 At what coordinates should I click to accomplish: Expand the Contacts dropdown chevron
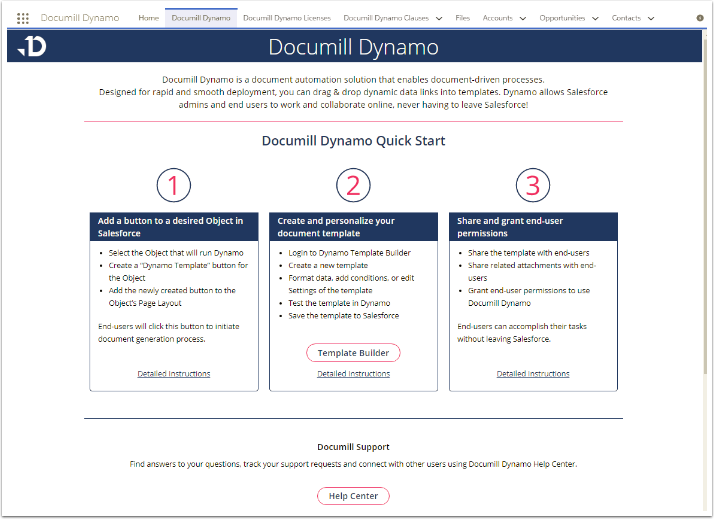tap(651, 19)
